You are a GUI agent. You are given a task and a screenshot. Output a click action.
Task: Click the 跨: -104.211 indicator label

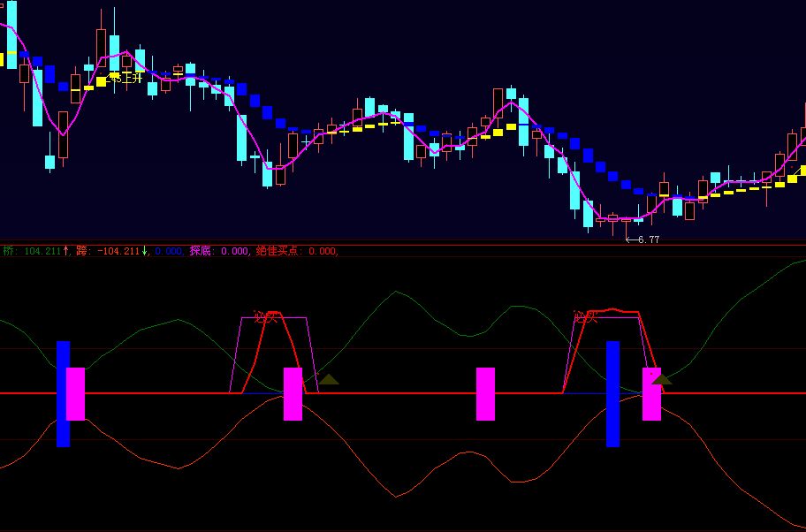(108, 251)
